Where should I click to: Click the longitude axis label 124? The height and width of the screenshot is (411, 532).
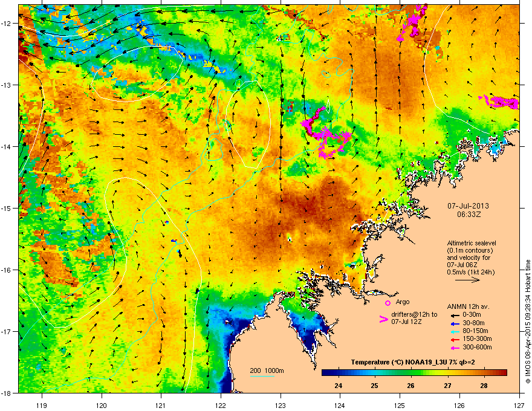pyautogui.click(x=340, y=405)
